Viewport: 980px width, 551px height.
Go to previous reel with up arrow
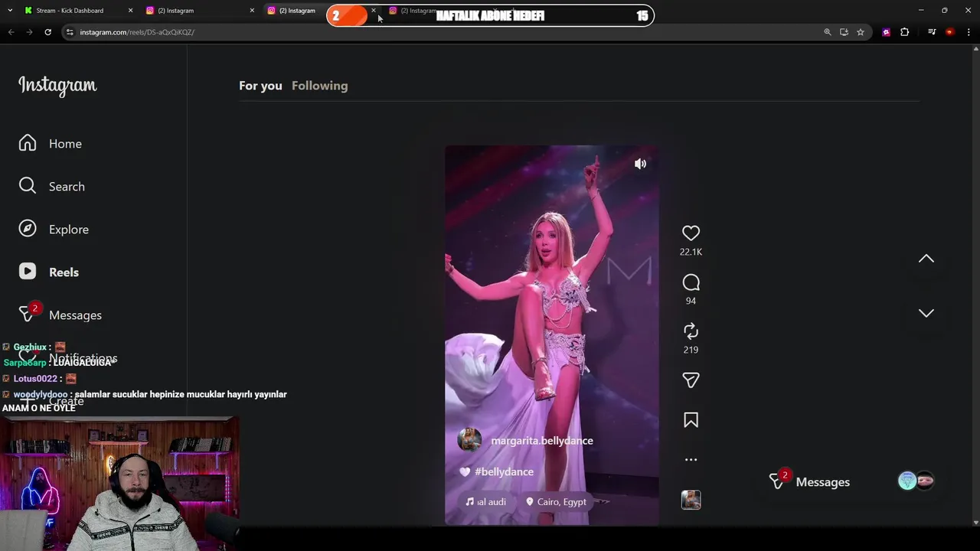926,259
